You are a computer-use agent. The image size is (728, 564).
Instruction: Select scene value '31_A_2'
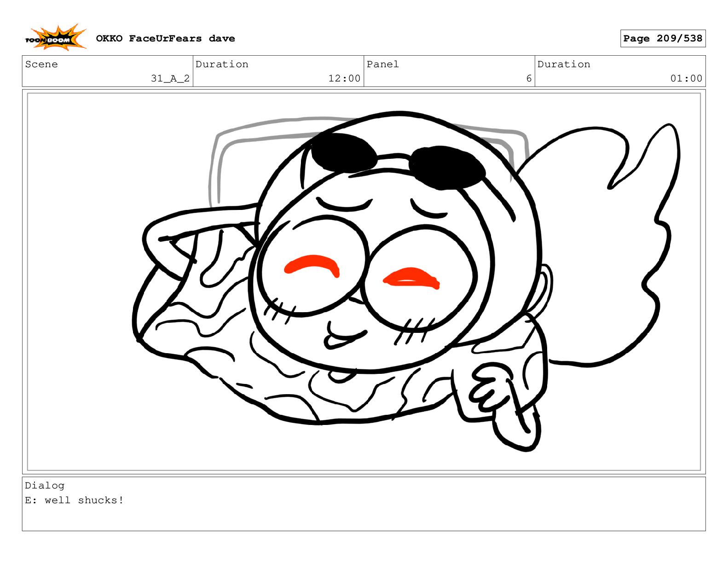(170, 79)
